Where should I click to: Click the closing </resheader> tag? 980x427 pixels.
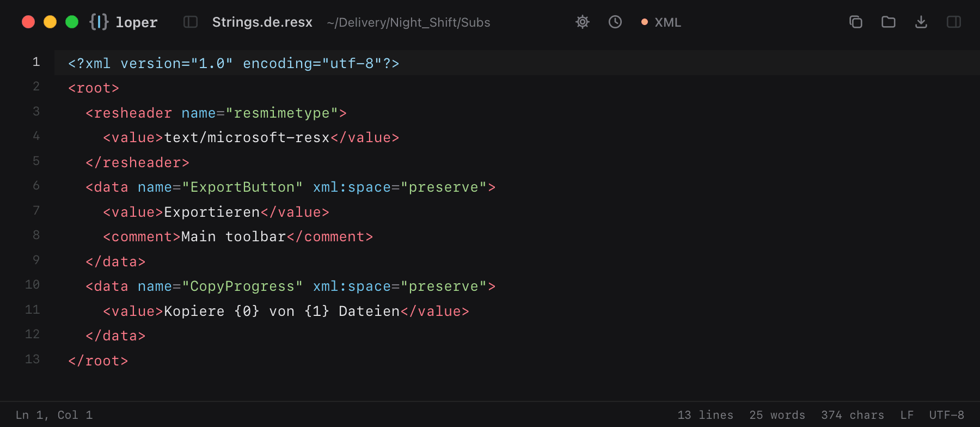(137, 163)
